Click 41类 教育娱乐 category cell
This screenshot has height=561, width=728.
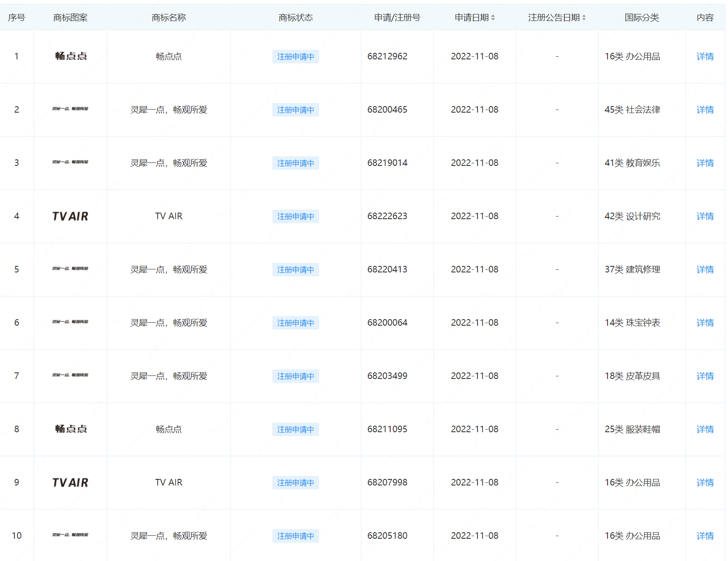point(632,163)
